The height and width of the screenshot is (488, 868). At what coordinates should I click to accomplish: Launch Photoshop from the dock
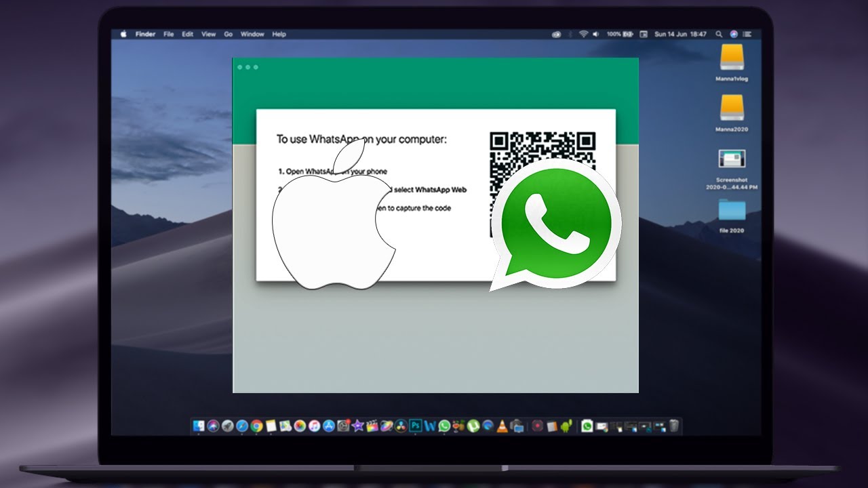pyautogui.click(x=415, y=426)
